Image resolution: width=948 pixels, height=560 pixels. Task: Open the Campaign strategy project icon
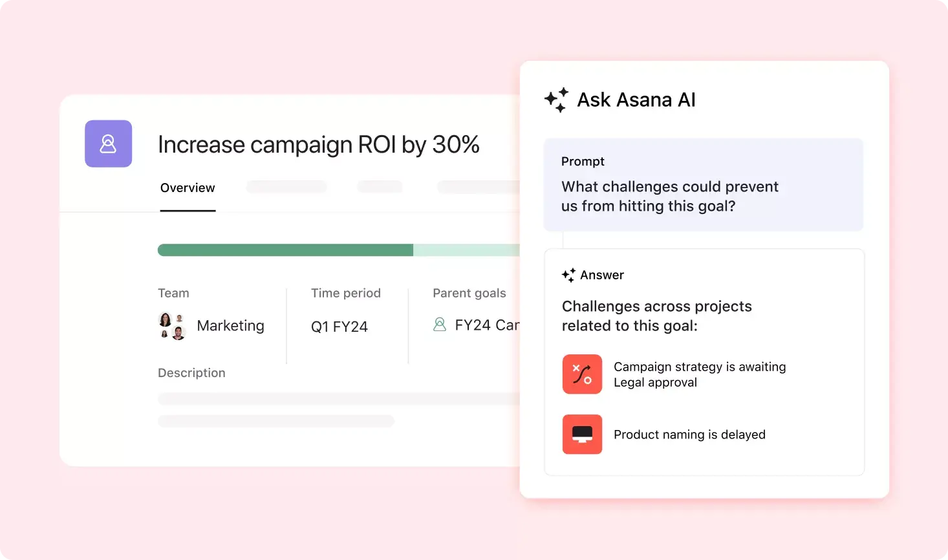581,374
